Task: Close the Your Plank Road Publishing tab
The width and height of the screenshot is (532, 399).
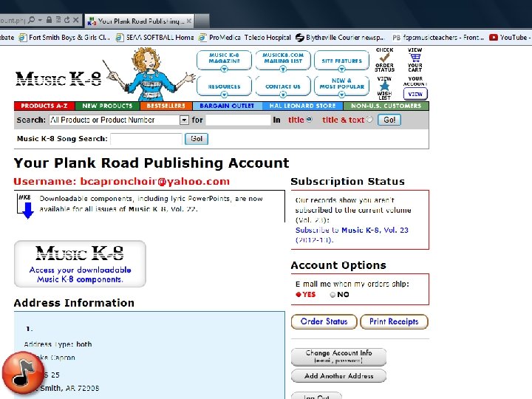Action: click(x=189, y=21)
